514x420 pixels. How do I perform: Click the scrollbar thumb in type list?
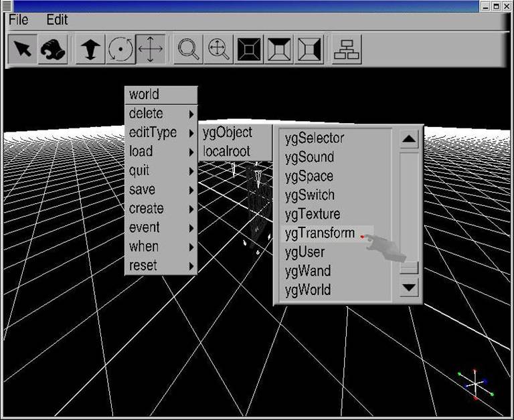pos(409,268)
